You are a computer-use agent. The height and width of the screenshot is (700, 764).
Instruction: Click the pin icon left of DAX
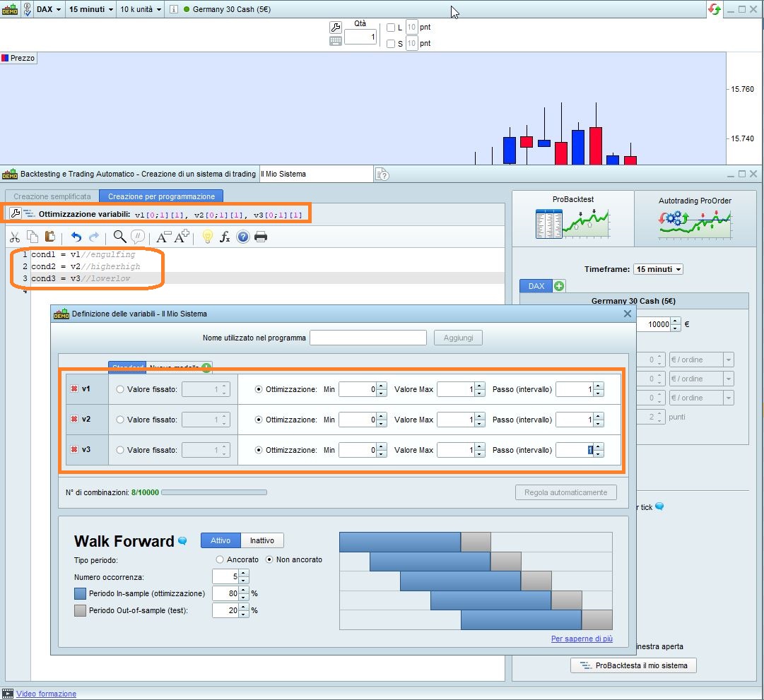point(28,9)
